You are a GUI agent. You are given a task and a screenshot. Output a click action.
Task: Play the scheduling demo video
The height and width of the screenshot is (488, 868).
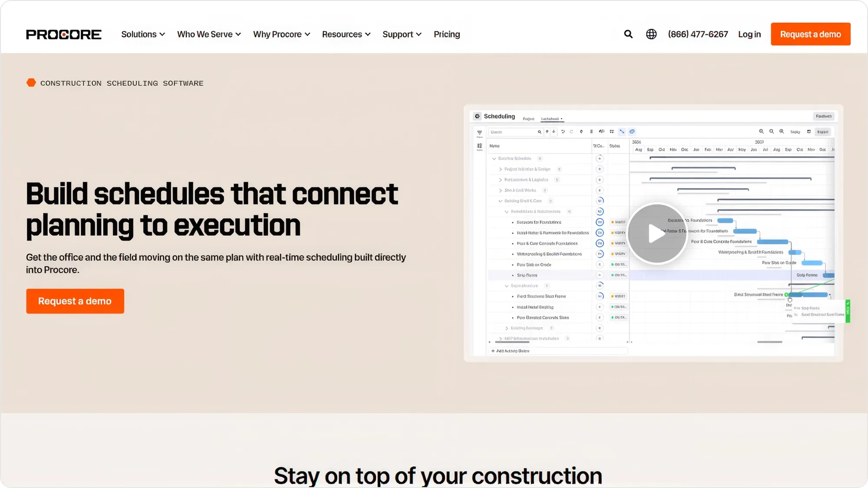[x=657, y=234]
